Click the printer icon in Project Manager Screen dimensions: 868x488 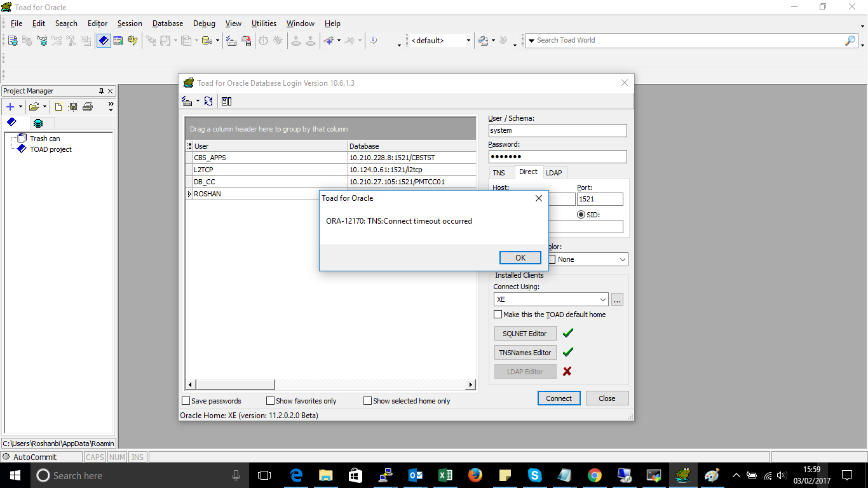click(88, 107)
